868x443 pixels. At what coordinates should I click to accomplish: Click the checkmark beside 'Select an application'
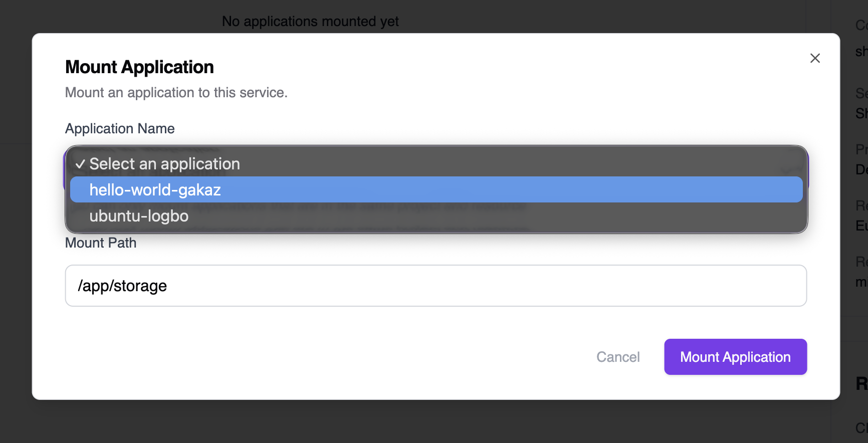coord(80,164)
